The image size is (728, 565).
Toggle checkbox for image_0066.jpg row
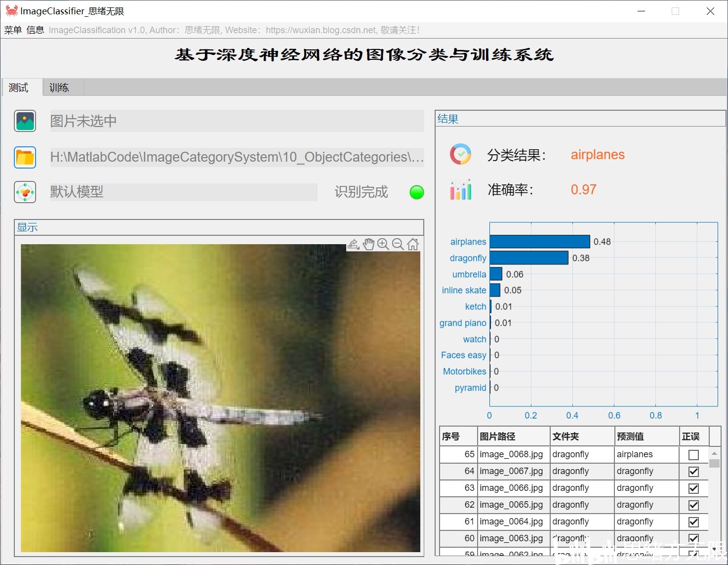(693, 488)
